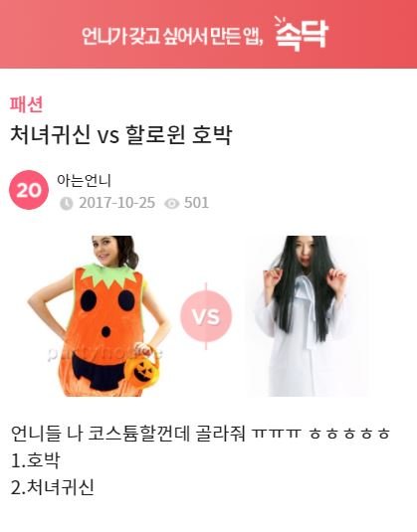Click the 속닥 app logo in banner
Image resolution: width=417 pixels, height=532 pixels.
[x=301, y=33]
